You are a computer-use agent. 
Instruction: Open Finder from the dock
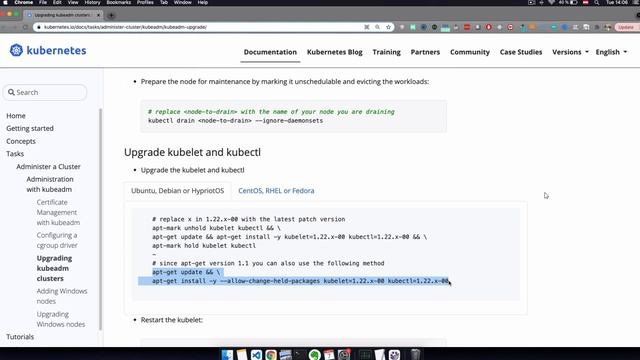pyautogui.click(x=227, y=354)
